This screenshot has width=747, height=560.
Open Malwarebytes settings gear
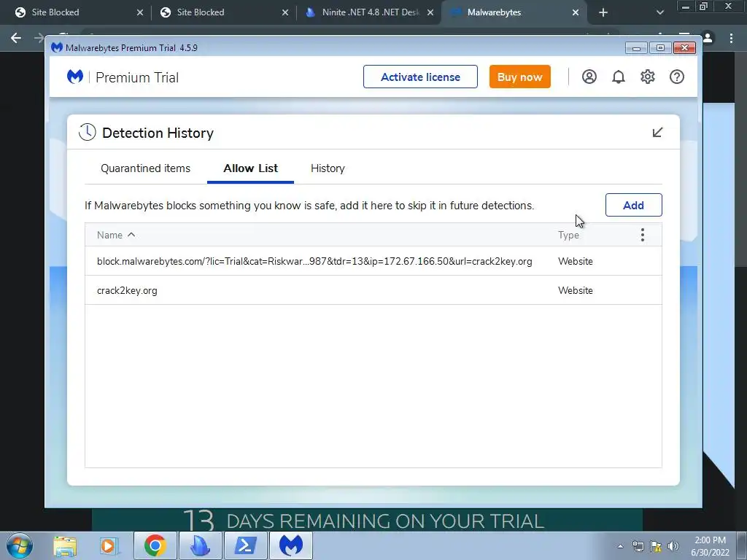(x=648, y=77)
